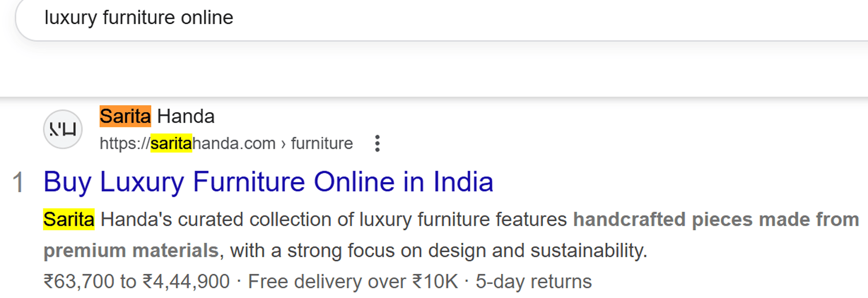Click the ₹63,700 to ₹4,44,900 price range
Image resolution: width=868 pixels, height=298 pixels.
pyautogui.click(x=136, y=282)
